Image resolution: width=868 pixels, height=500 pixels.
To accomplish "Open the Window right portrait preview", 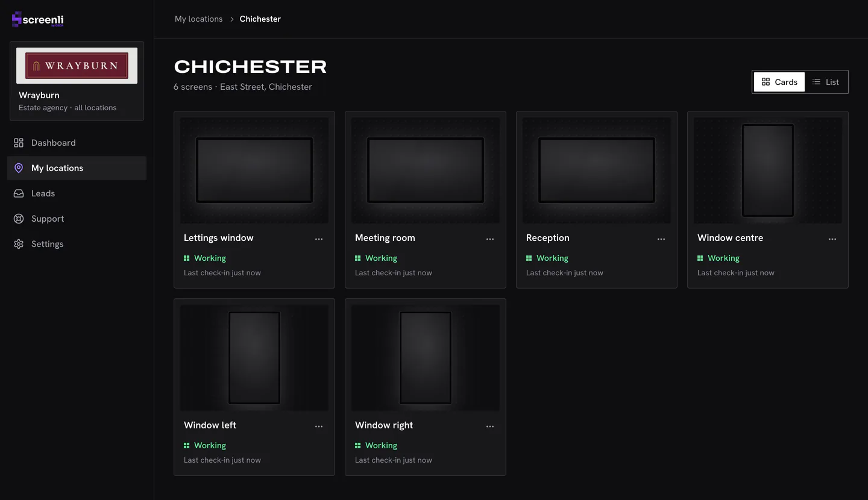I will (426, 358).
